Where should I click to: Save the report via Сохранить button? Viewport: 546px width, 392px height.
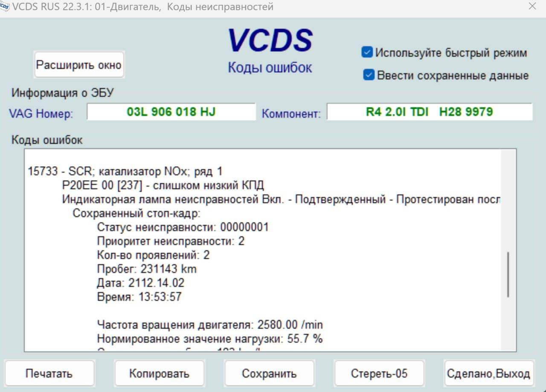[x=269, y=374]
